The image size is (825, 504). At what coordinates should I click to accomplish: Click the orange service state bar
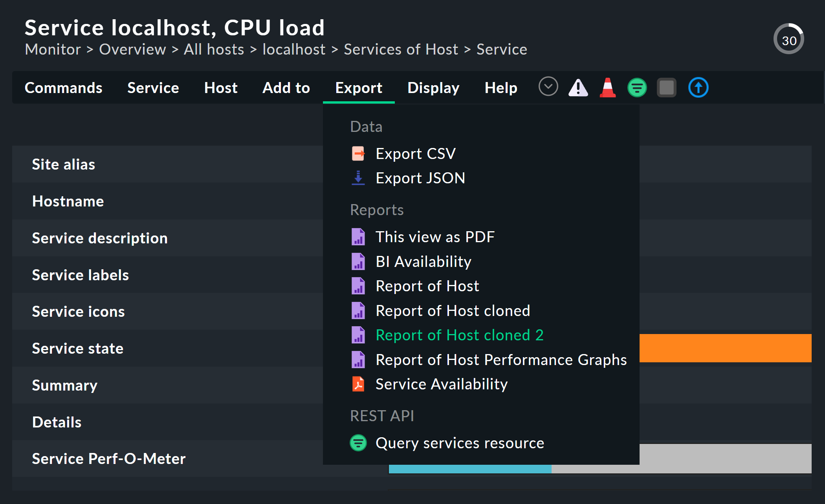[727, 348]
